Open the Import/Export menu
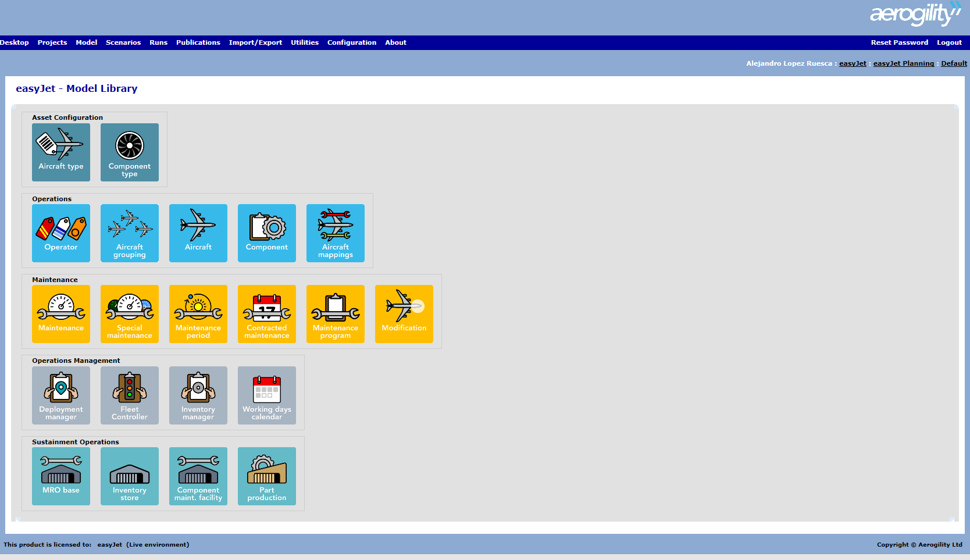This screenshot has width=970, height=560. 255,42
